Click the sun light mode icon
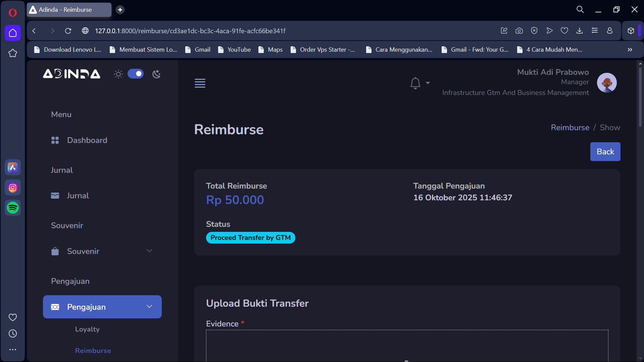 click(118, 74)
